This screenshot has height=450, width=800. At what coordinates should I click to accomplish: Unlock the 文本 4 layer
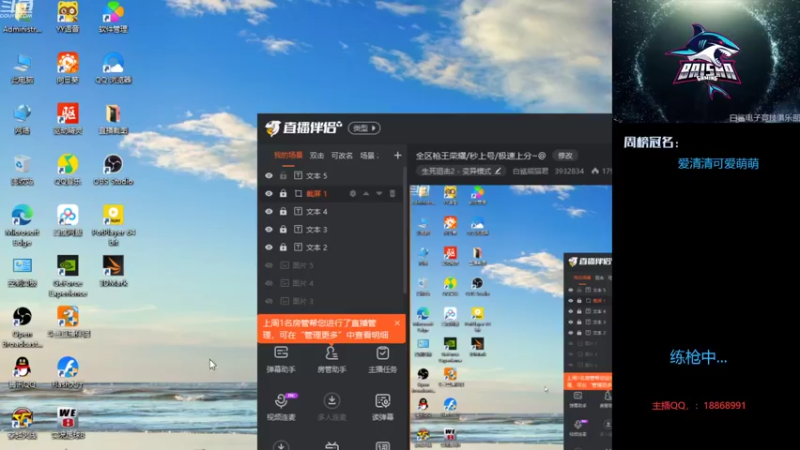pyautogui.click(x=283, y=211)
